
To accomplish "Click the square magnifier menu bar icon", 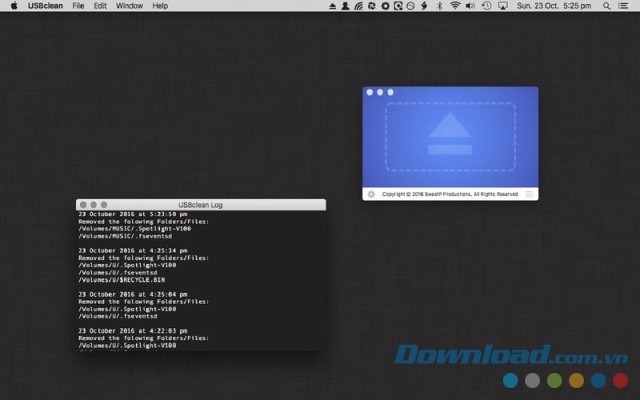I will 398,6.
